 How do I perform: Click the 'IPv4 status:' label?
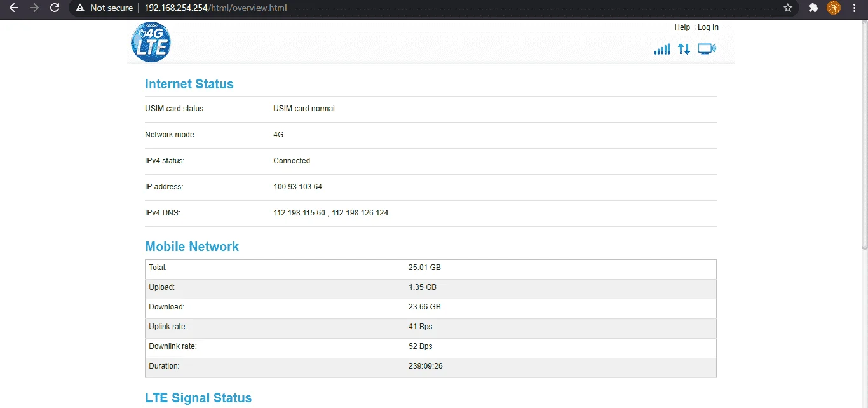pos(165,161)
